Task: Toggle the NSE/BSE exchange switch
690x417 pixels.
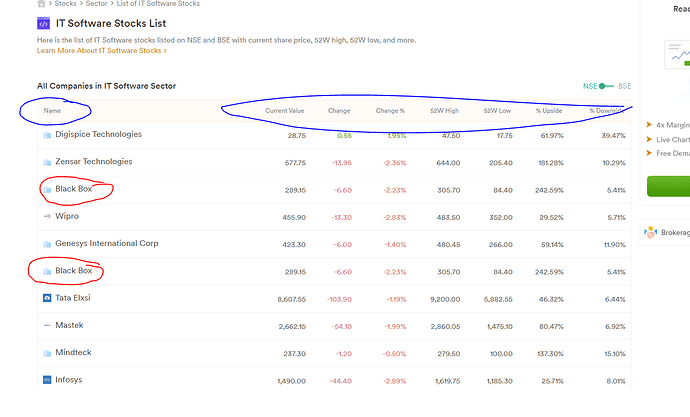Action: pos(607,86)
